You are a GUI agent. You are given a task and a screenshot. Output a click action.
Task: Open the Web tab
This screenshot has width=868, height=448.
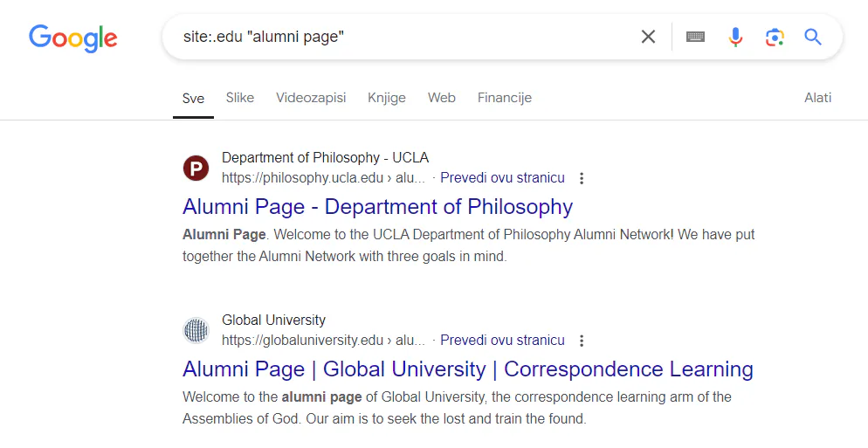(x=442, y=98)
